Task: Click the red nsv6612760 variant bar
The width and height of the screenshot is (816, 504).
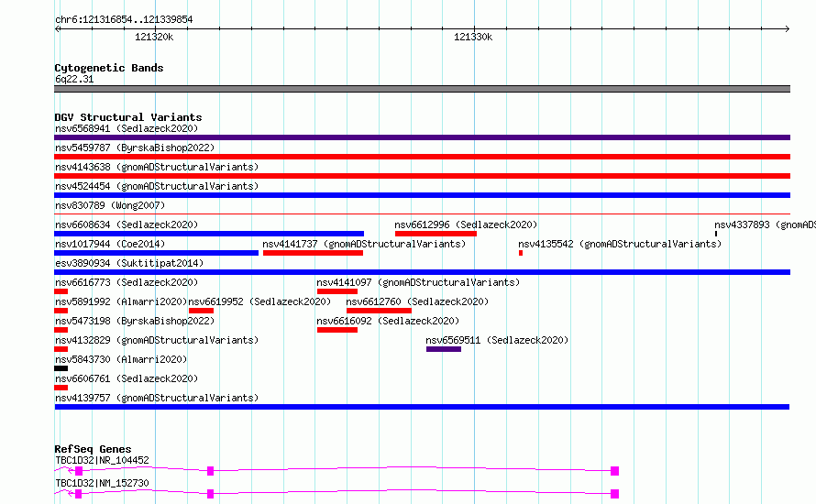Action: pos(379,311)
